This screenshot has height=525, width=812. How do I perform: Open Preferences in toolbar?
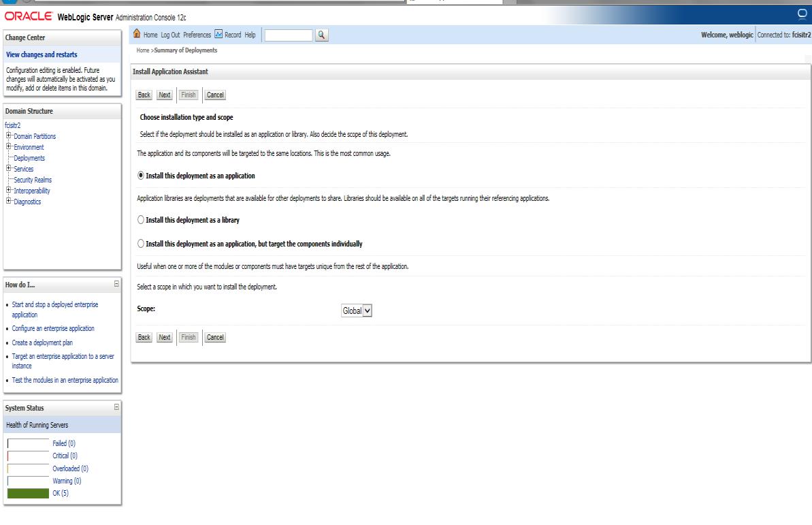coord(197,35)
